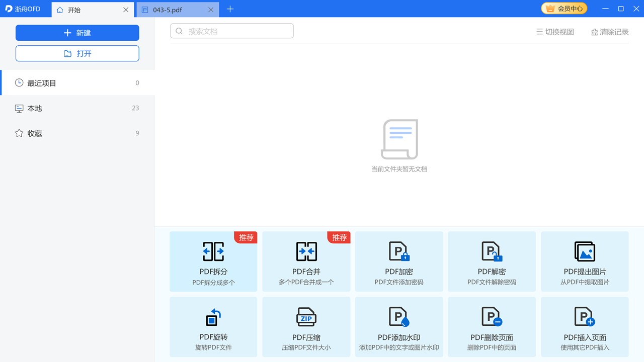The height and width of the screenshot is (362, 644).
Task: Click the 新建 new document button
Action: coord(77,33)
